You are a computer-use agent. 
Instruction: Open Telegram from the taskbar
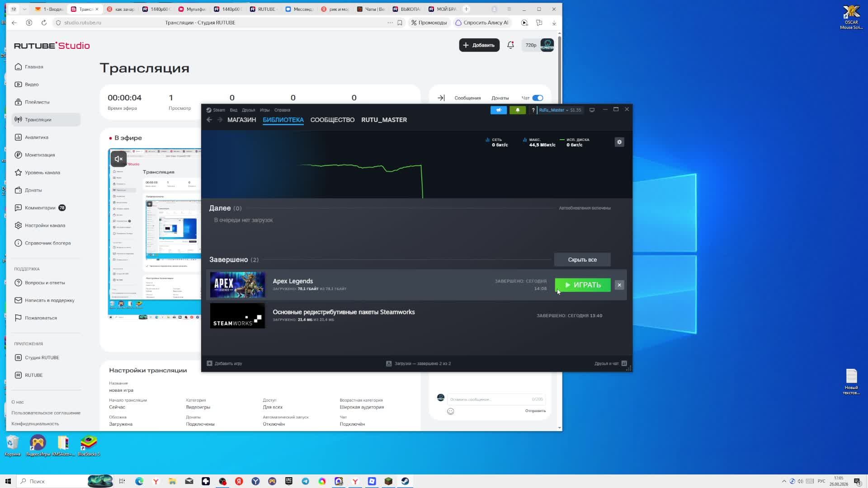[x=306, y=481]
